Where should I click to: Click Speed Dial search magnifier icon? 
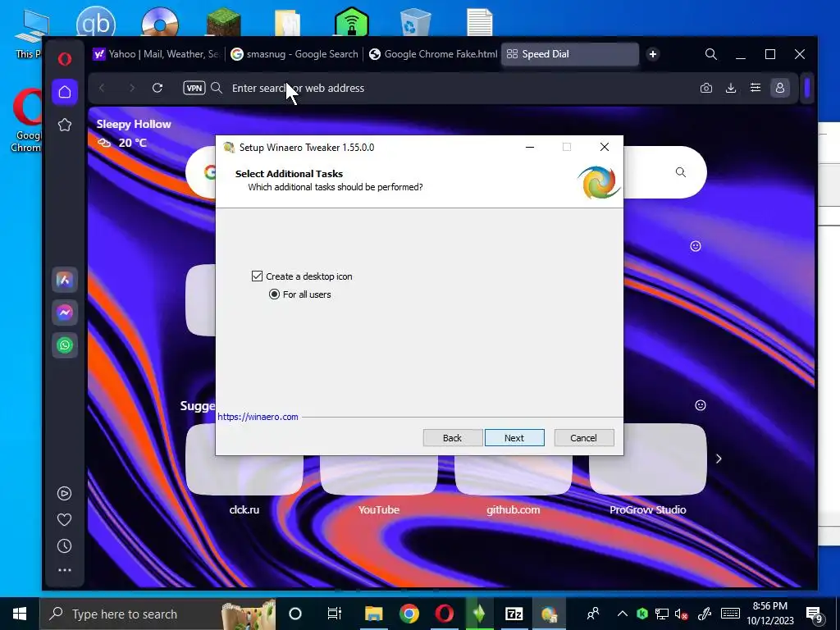coord(680,172)
